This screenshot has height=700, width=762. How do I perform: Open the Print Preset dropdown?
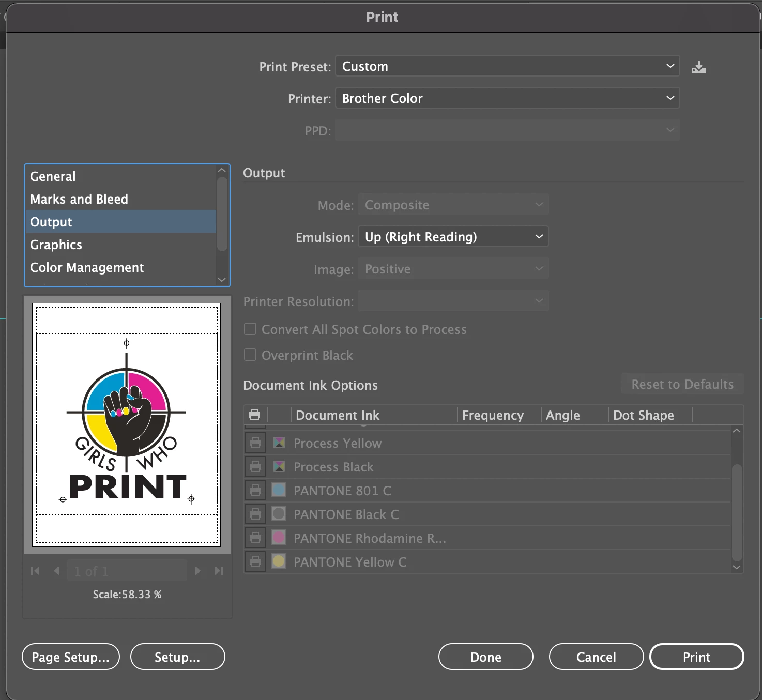pyautogui.click(x=507, y=66)
